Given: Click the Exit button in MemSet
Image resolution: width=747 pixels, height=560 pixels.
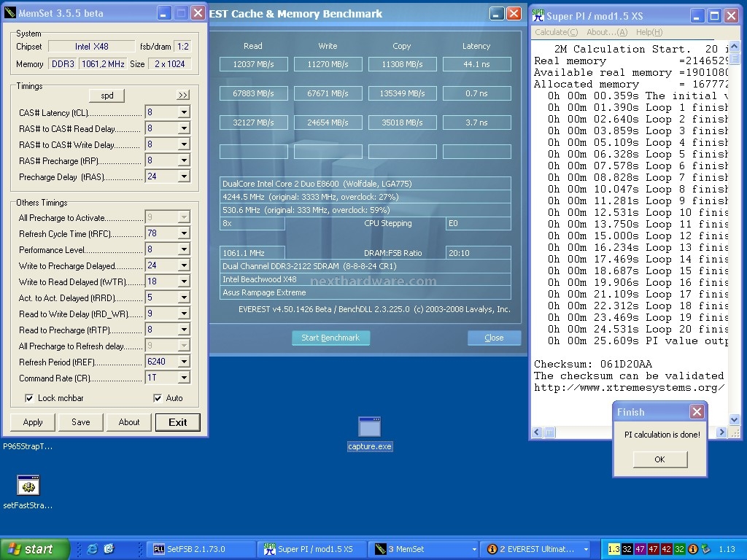Looking at the screenshot, I should pos(178,422).
